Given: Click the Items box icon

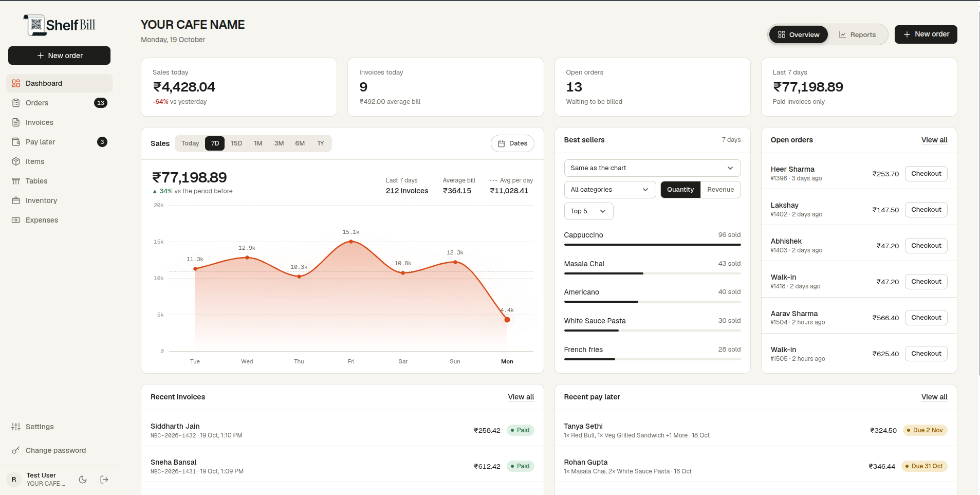Looking at the screenshot, I should click(16, 161).
